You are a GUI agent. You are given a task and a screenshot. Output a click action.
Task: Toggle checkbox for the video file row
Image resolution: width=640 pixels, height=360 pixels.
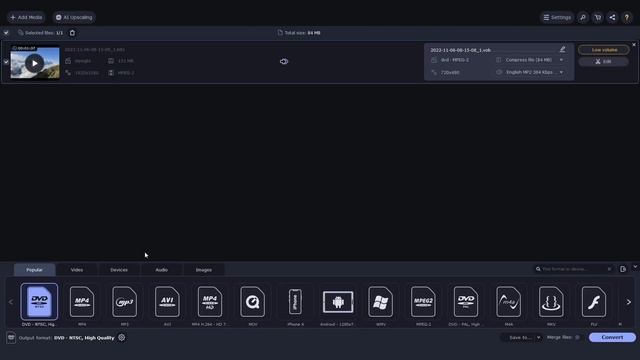pos(6,62)
